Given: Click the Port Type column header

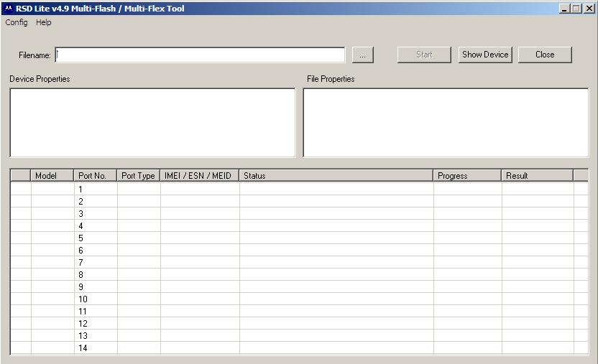Looking at the screenshot, I should click(138, 175).
